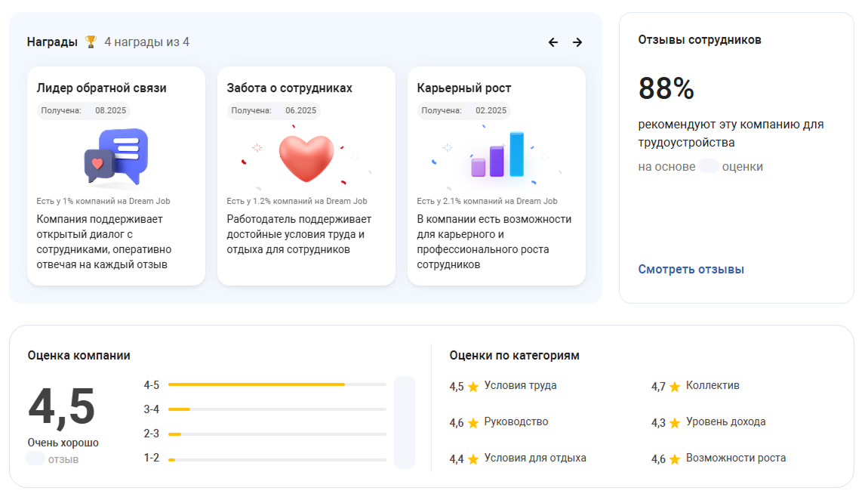Screen dimensions: 868x500
Task: Click the overall 4,5 company rating
Action: point(62,406)
